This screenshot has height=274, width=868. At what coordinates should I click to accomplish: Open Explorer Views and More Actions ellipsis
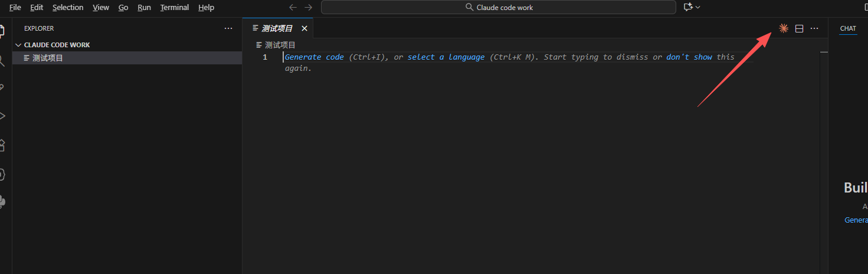tap(228, 28)
